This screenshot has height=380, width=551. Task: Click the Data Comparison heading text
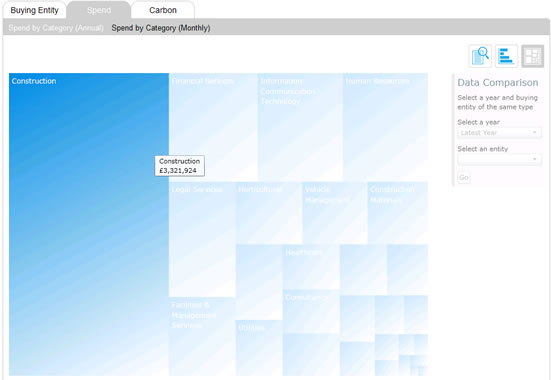coord(498,83)
